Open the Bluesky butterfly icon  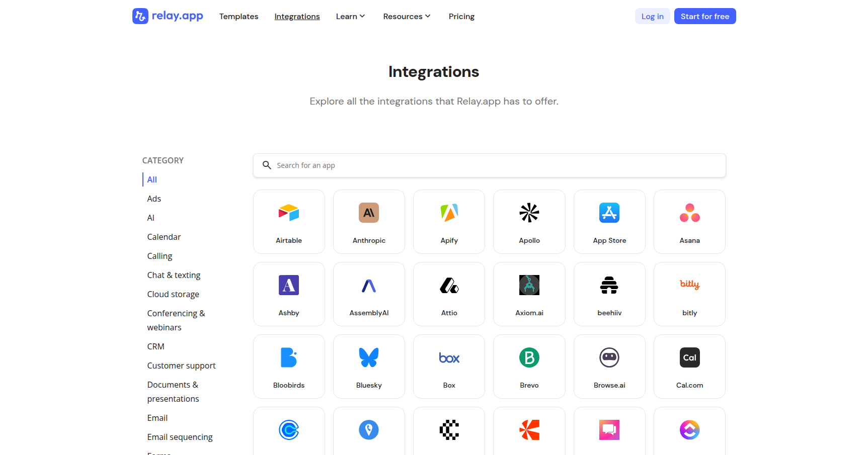pyautogui.click(x=369, y=357)
